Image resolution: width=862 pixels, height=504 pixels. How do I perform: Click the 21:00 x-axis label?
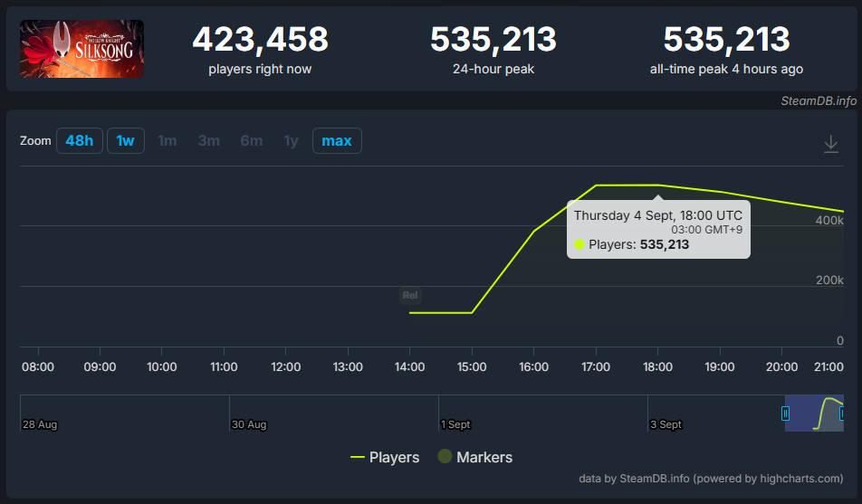point(828,366)
